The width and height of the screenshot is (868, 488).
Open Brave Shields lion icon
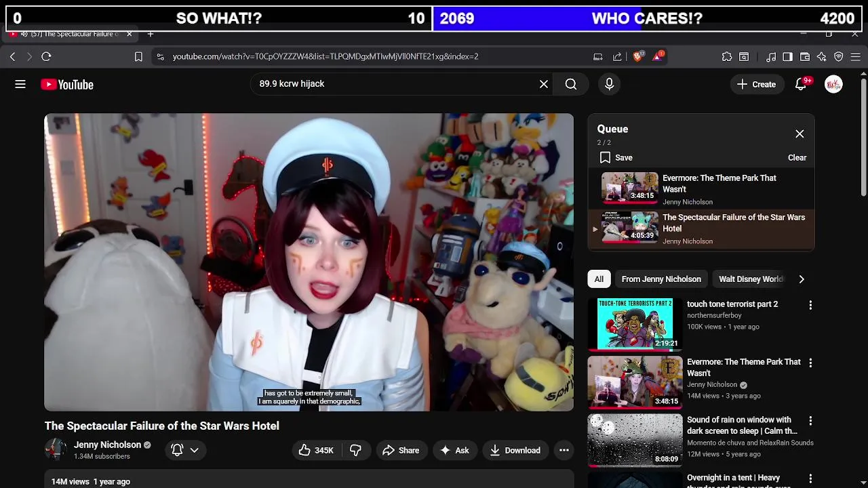click(x=637, y=57)
